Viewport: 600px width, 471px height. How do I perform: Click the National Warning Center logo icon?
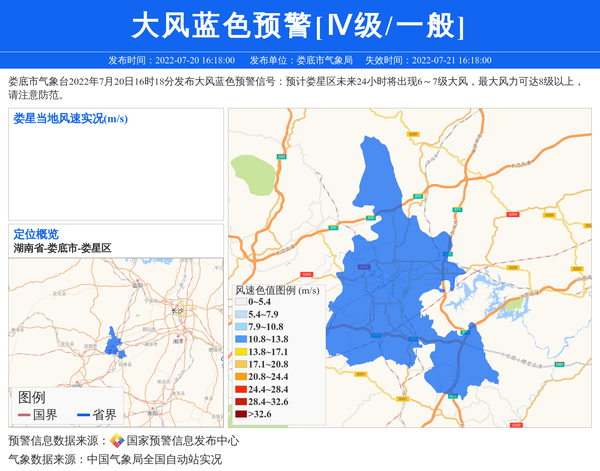117,440
